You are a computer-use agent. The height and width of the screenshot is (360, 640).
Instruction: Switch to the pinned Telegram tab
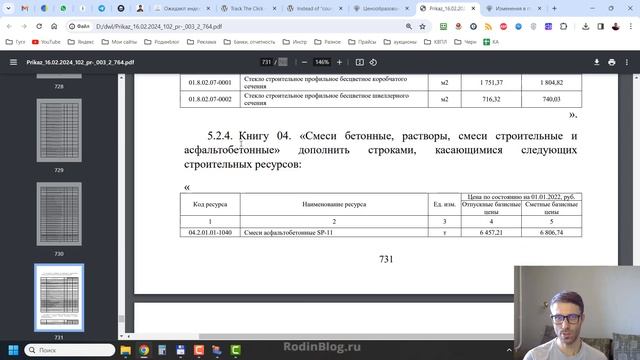point(102,8)
